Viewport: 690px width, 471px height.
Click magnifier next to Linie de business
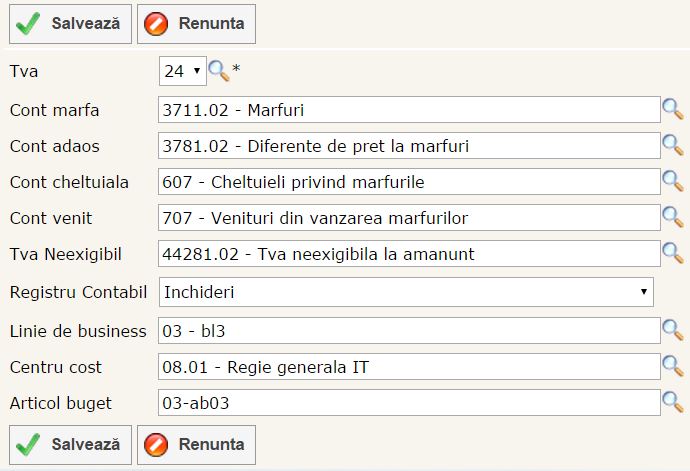(x=673, y=329)
